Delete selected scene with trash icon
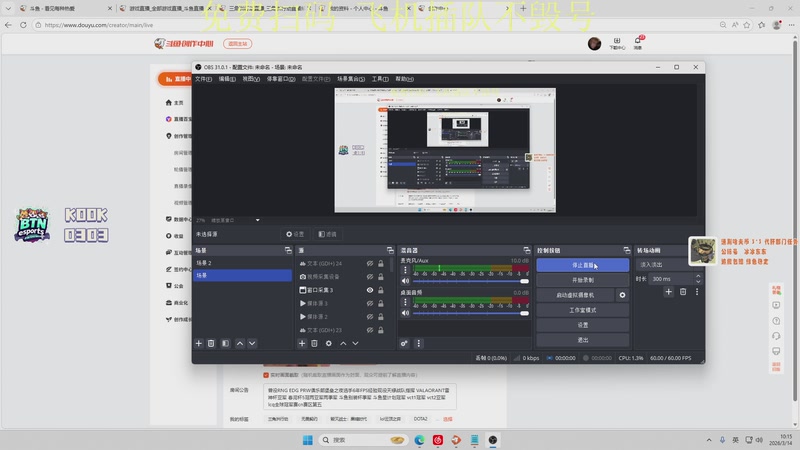The image size is (800, 450). point(211,343)
